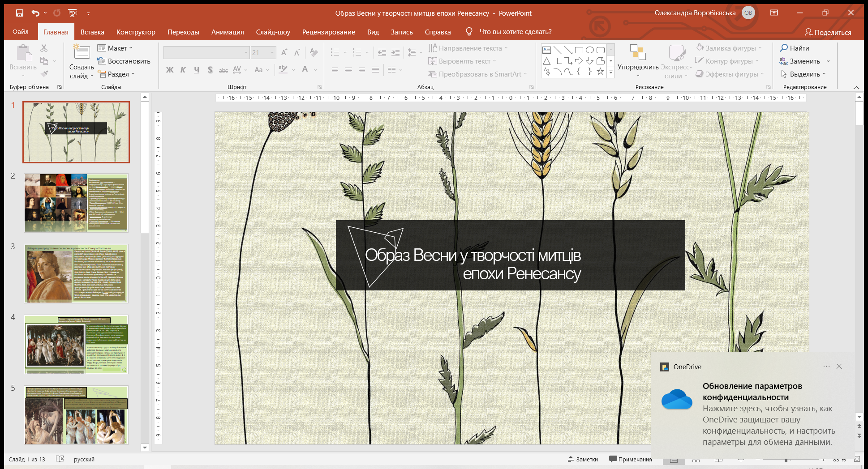Toggle underline Ч formatting
This screenshot has height=469, width=868.
coord(197,70)
